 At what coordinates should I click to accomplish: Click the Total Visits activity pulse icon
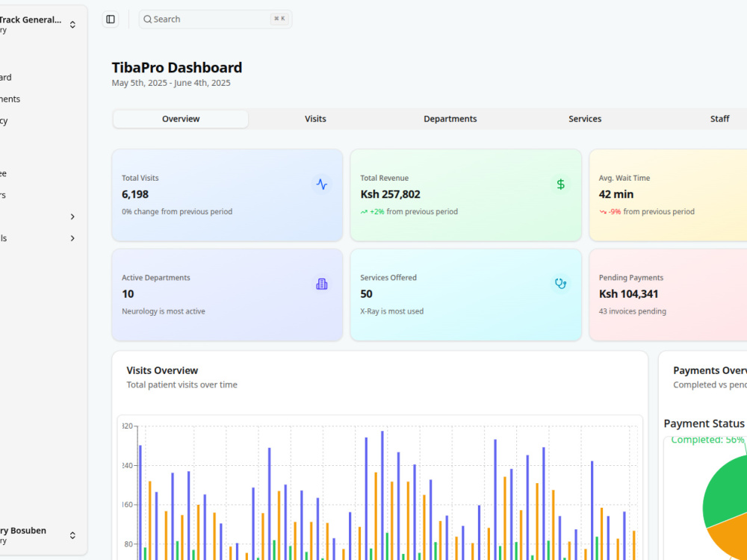pos(322,184)
